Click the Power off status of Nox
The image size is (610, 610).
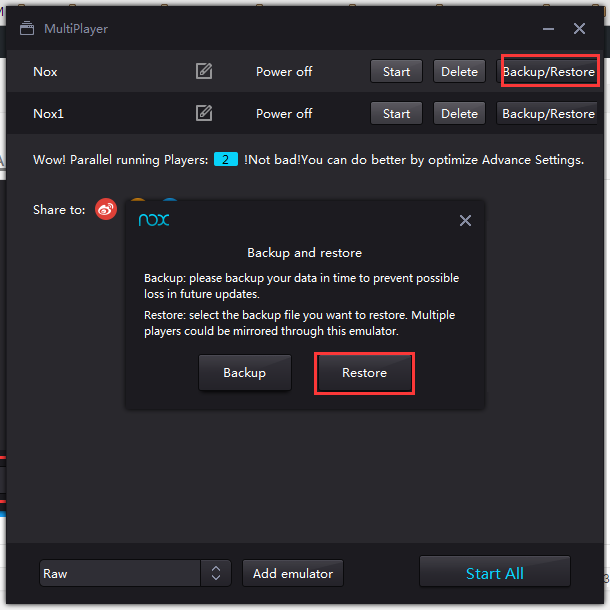(284, 72)
